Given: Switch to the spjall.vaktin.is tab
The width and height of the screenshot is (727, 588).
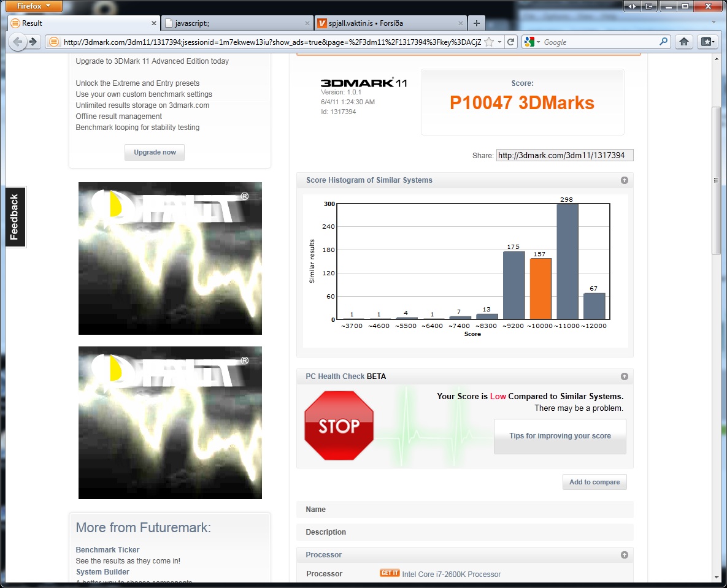Looking at the screenshot, I should [x=390, y=23].
